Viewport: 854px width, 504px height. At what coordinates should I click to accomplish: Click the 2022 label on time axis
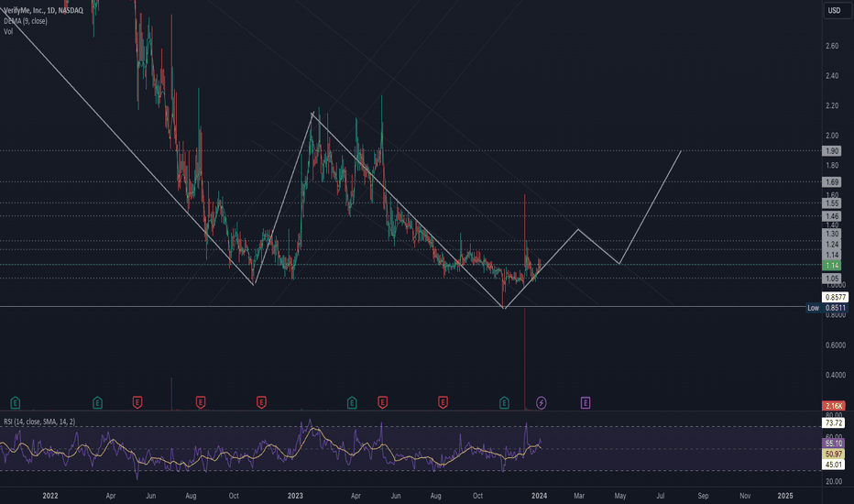[50, 496]
